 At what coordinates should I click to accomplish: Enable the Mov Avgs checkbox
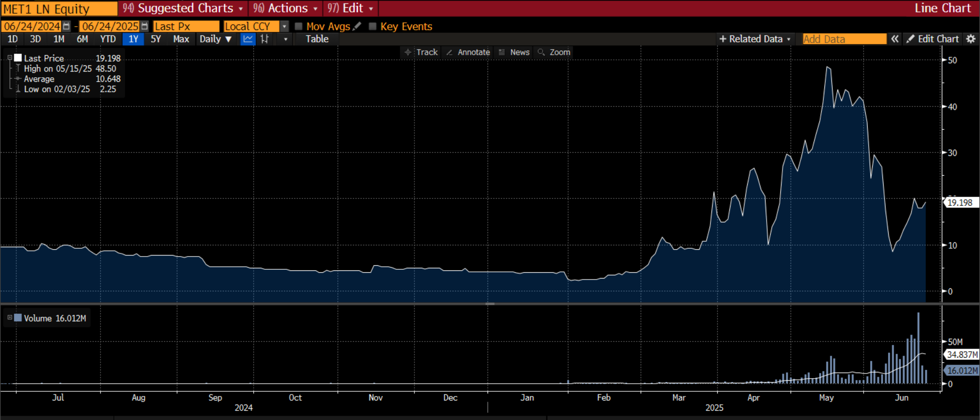click(x=299, y=26)
